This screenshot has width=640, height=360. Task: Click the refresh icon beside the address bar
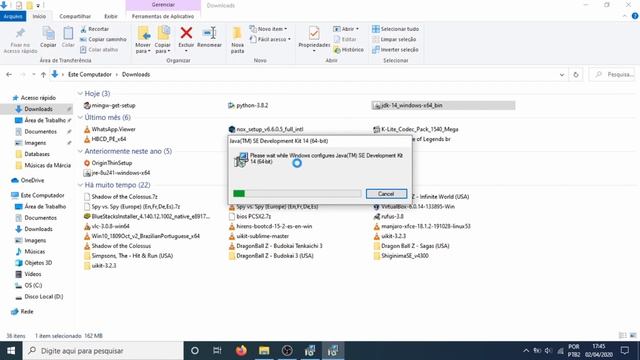coord(576,75)
